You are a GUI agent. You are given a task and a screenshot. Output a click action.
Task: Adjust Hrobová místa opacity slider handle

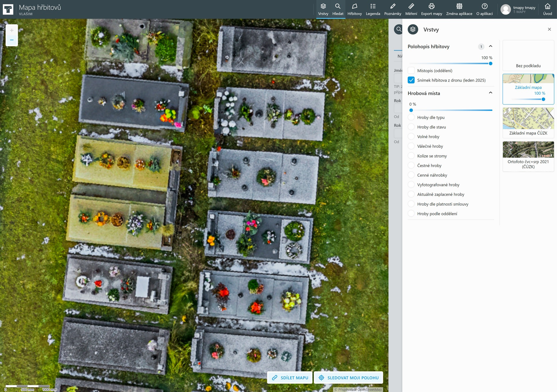411,110
